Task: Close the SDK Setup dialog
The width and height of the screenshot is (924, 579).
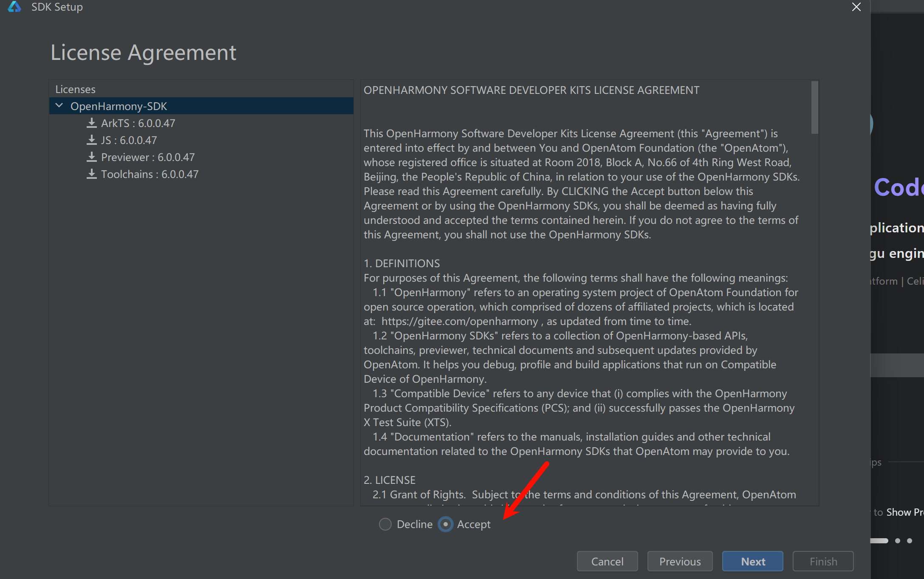Action: click(856, 7)
